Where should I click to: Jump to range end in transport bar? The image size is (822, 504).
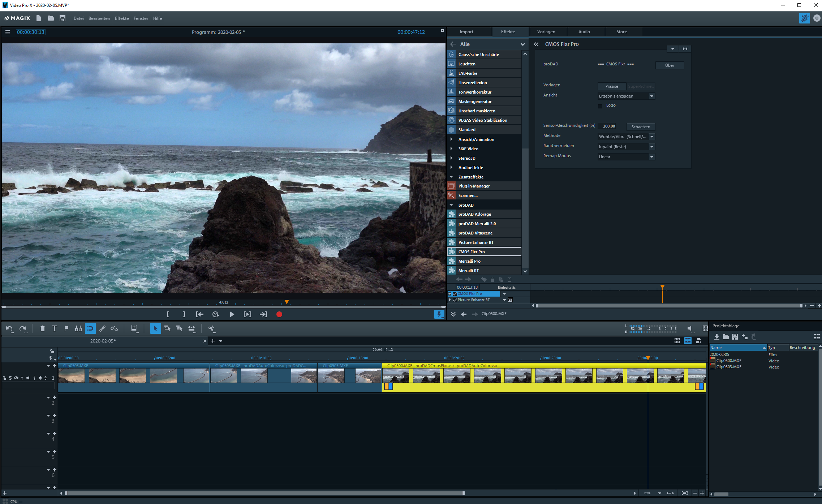263,314
